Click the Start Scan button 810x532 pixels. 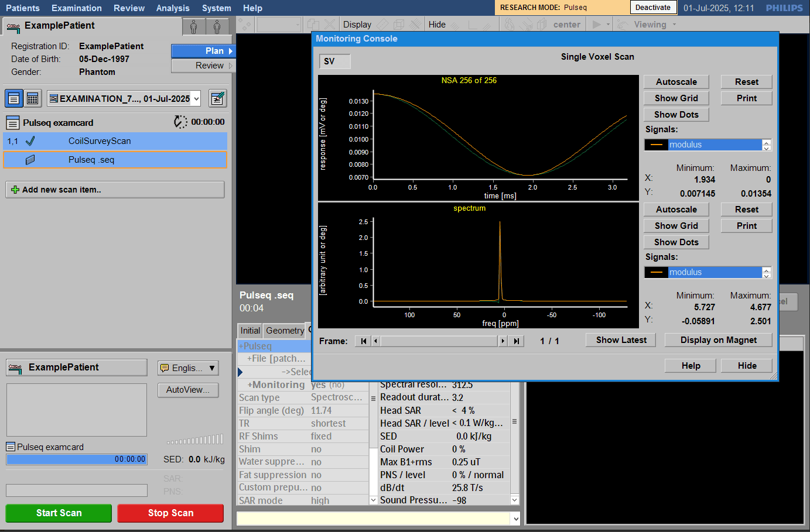pos(59,513)
